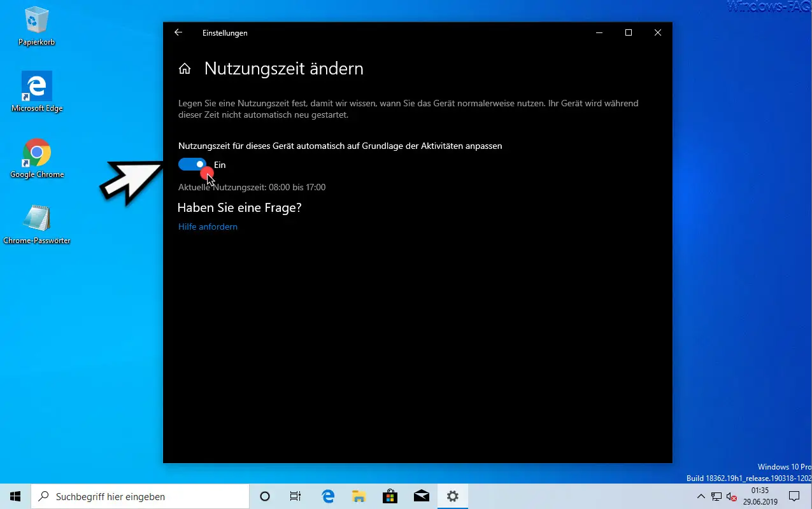Open the Hilfe anfordern link

tap(208, 227)
